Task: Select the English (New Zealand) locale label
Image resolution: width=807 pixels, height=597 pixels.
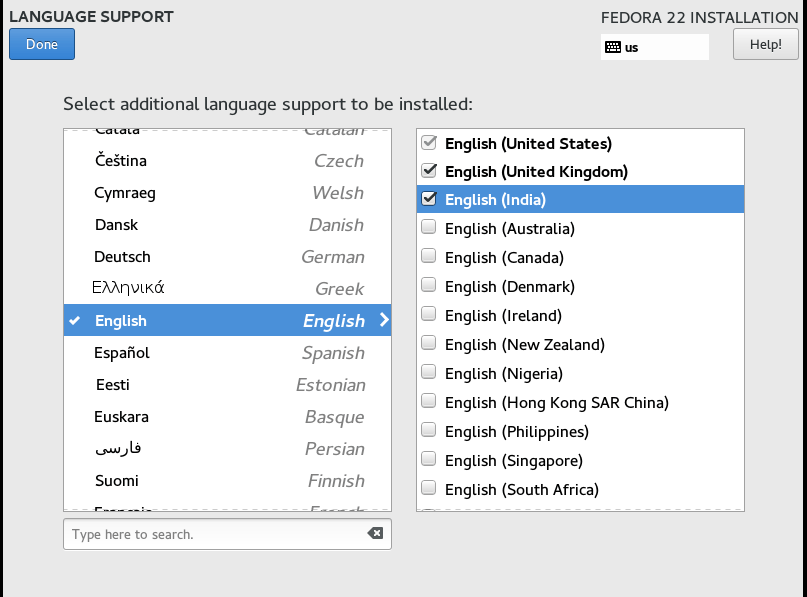Action: (525, 344)
